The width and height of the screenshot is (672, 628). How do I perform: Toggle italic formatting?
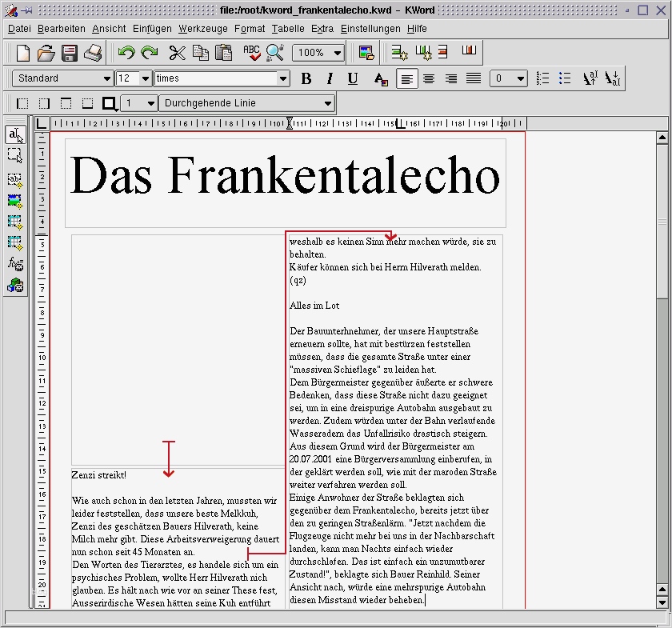(329, 78)
